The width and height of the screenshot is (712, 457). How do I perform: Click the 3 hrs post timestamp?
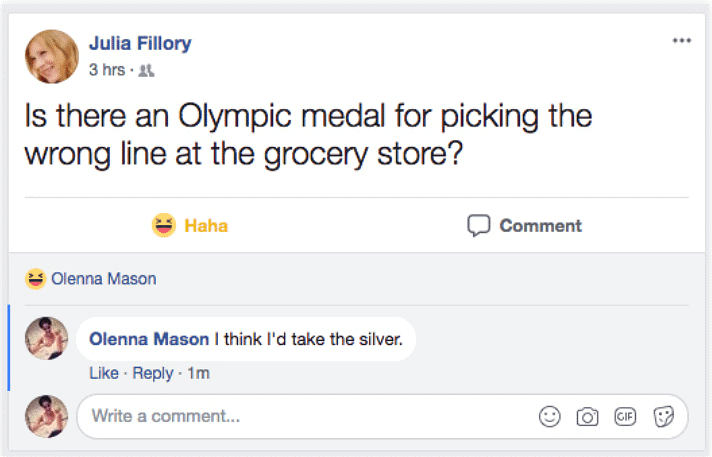tap(108, 70)
